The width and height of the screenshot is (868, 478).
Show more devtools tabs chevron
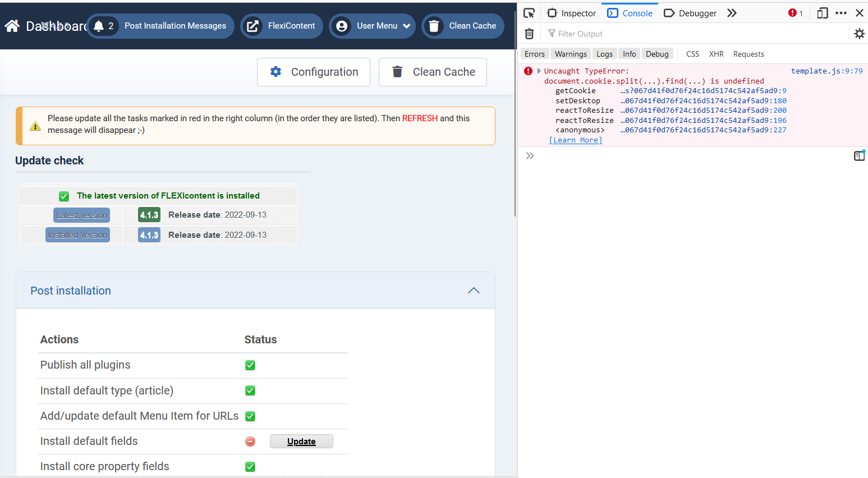pyautogui.click(x=732, y=13)
